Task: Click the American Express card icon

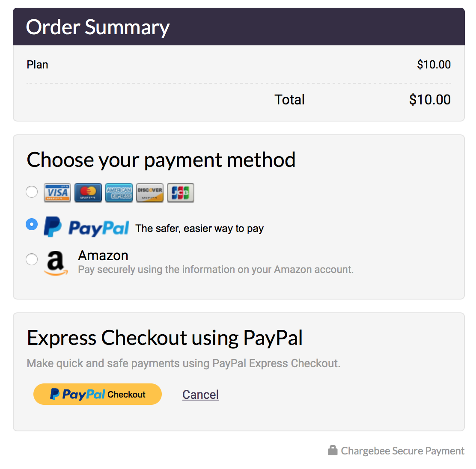Action: [x=119, y=193]
